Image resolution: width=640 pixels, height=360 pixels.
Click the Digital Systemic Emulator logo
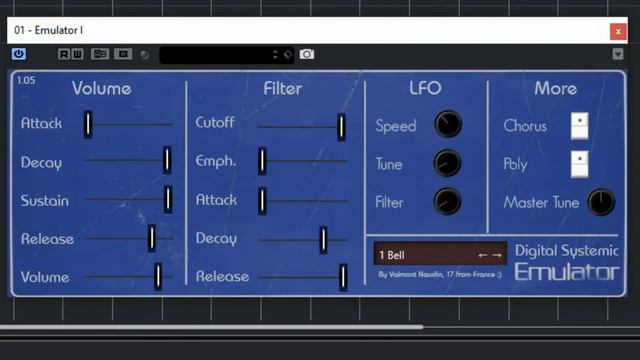[x=567, y=262]
